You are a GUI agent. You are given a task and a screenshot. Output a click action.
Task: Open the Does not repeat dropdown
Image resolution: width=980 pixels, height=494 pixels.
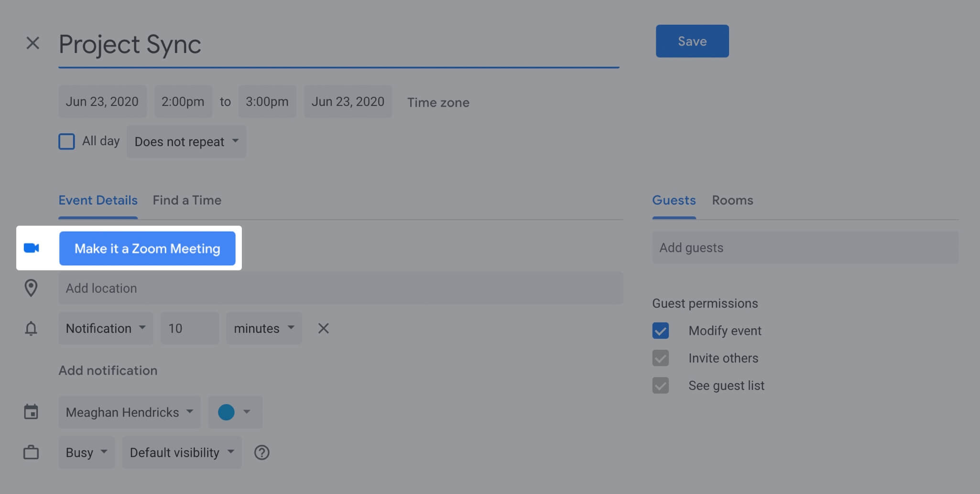point(186,141)
